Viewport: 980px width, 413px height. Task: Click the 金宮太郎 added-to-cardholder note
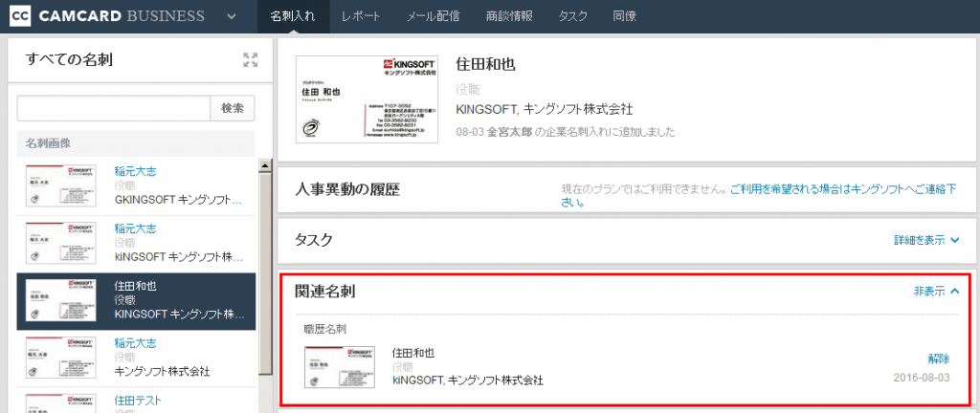click(x=566, y=132)
